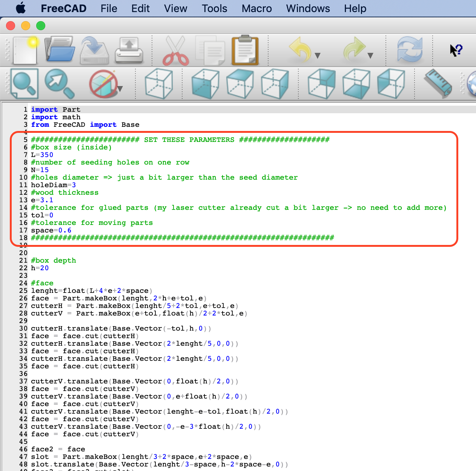The width and height of the screenshot is (476, 471).
Task: Set top view cube icon
Action: [240, 84]
